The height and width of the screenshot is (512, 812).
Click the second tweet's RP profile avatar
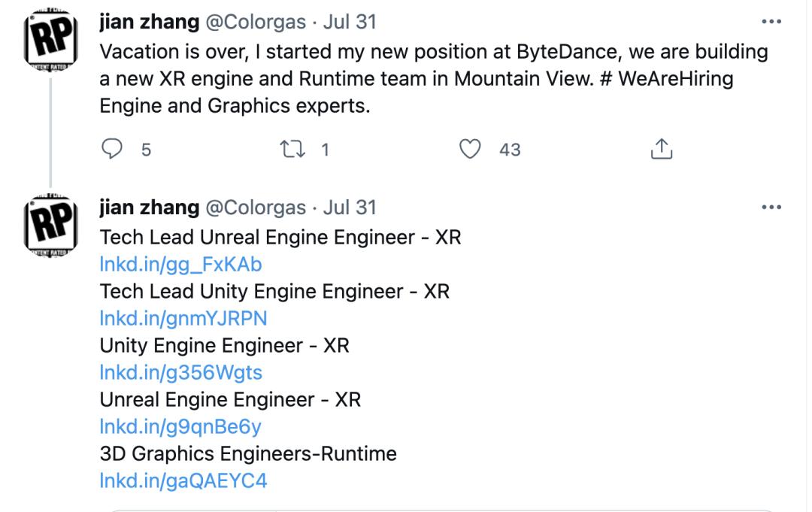50,223
